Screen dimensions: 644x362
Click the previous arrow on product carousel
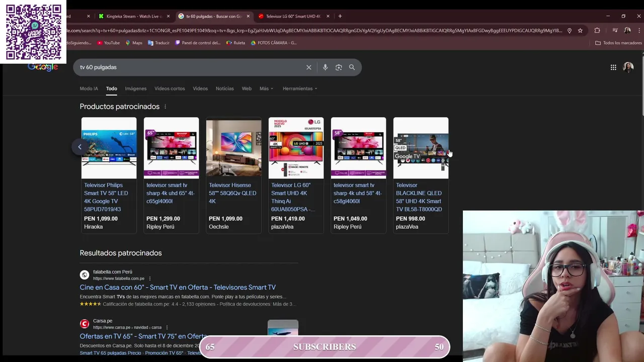coord(79,147)
